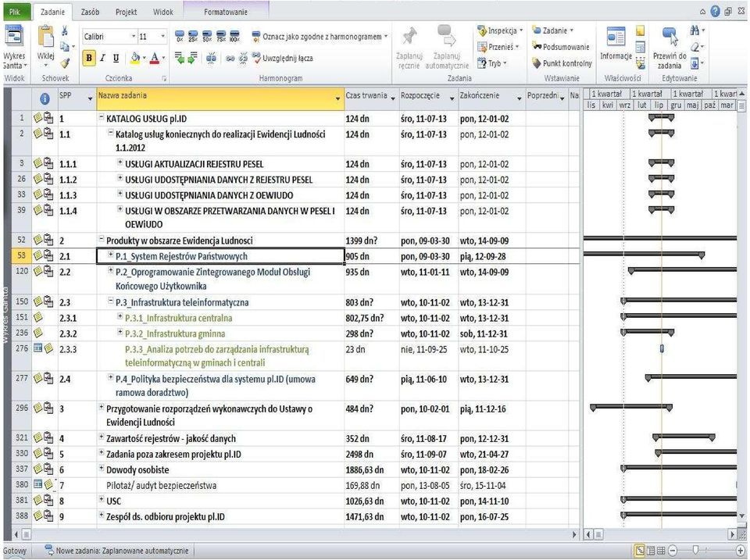Open the Calibri font name dropdown

click(134, 37)
